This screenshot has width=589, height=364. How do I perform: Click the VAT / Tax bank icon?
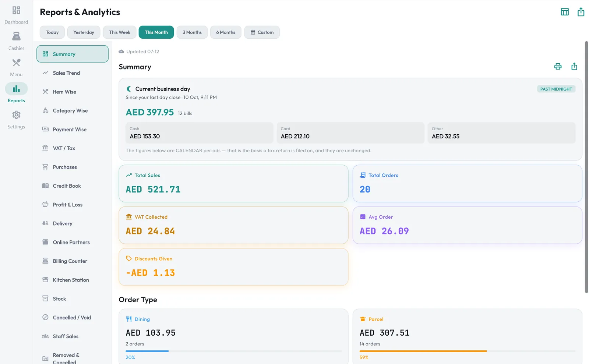[45, 148]
